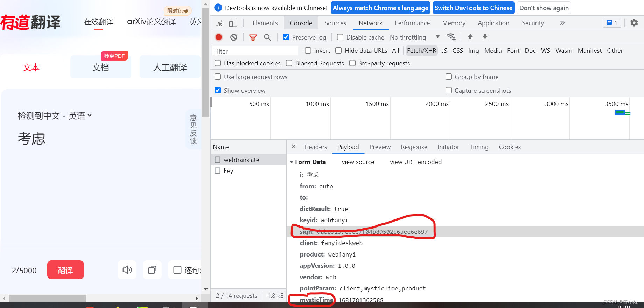Open the No throttling dropdown

coord(415,37)
